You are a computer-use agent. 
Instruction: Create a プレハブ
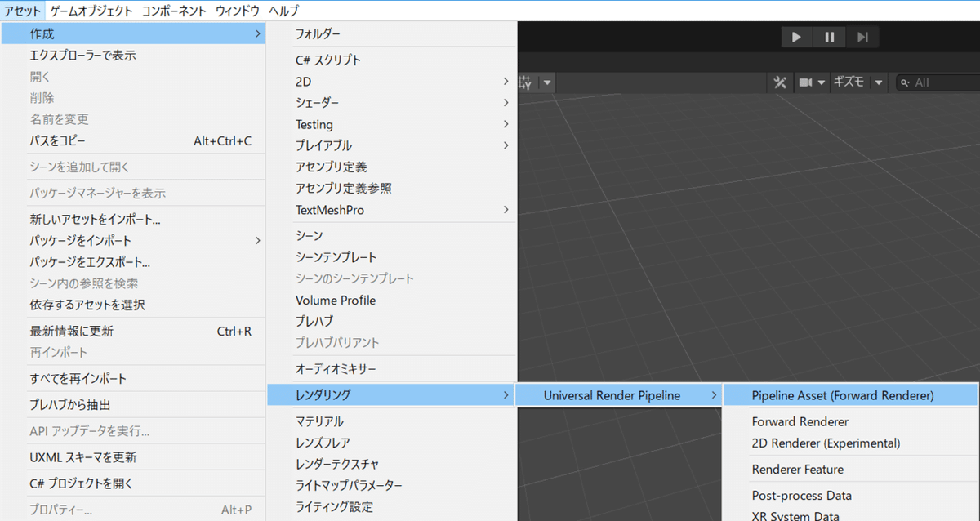click(x=392, y=321)
